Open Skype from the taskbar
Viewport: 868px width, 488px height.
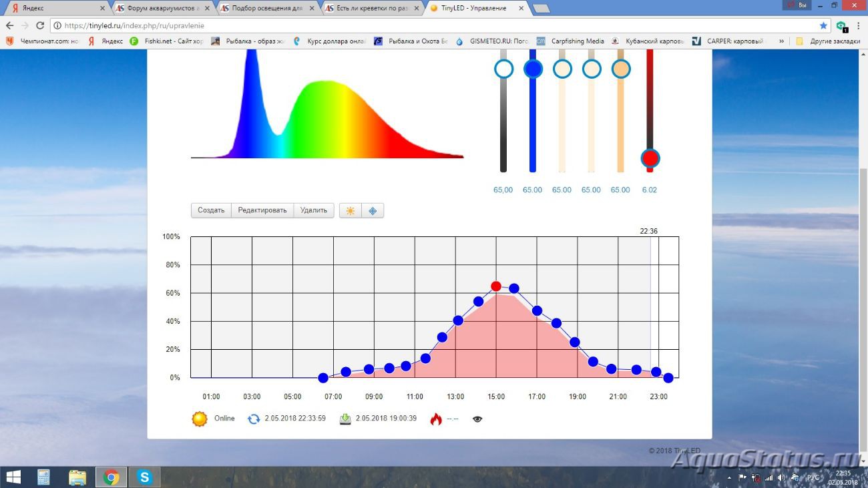144,477
